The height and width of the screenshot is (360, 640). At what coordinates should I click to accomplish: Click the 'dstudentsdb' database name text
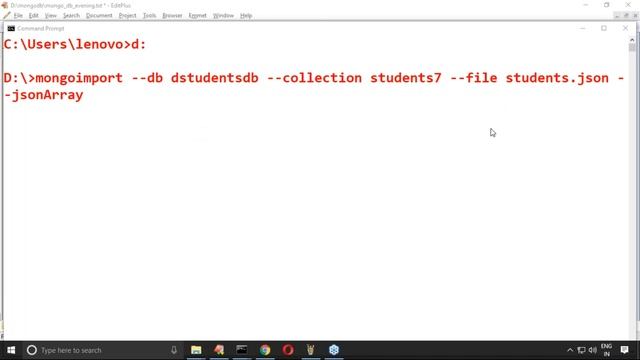point(214,78)
